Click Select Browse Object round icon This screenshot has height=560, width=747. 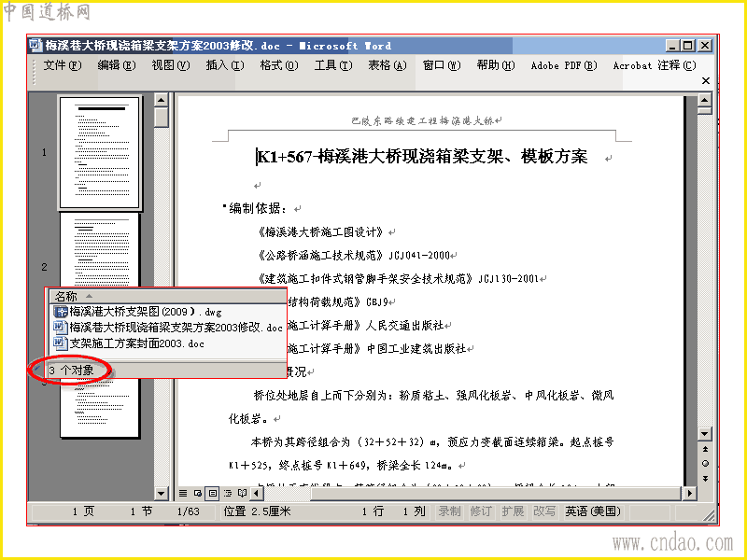(705, 463)
